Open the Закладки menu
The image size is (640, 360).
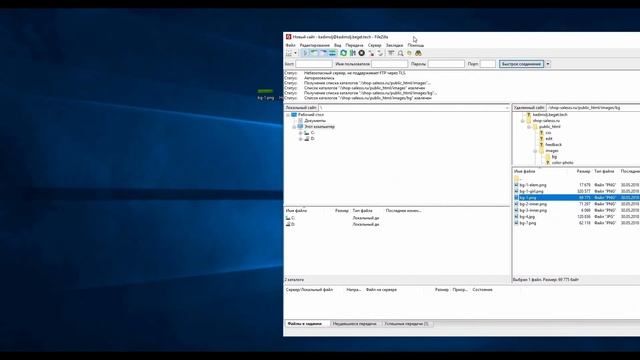(394, 45)
